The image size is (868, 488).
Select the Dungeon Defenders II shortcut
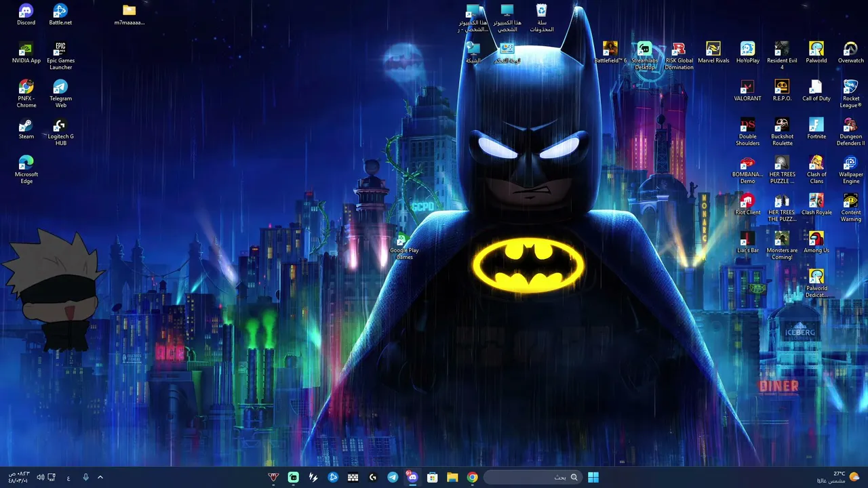850,131
